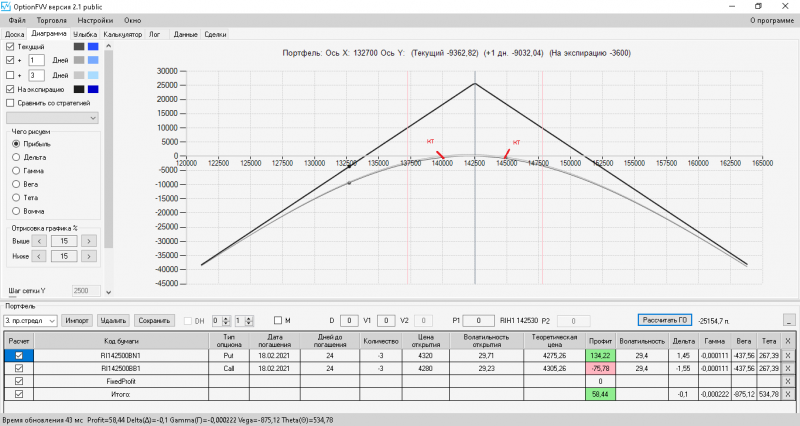This screenshot has width=800, height=426.
Task: Click left panel scrollbar up arrow
Action: [108, 46]
